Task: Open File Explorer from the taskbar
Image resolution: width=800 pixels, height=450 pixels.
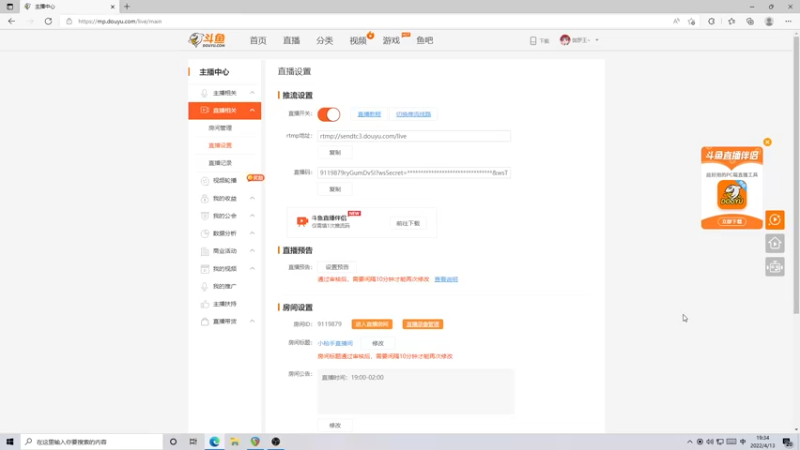Action: (x=235, y=442)
